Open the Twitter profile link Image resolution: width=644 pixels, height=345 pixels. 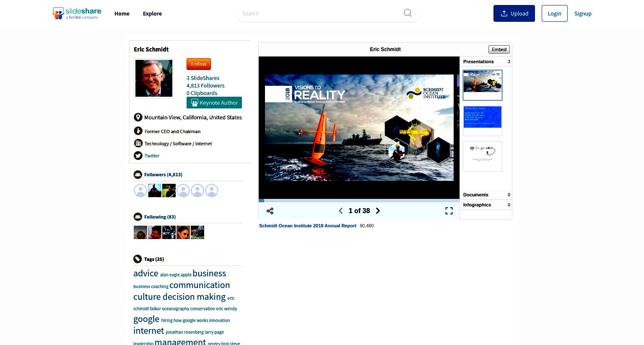click(x=152, y=156)
